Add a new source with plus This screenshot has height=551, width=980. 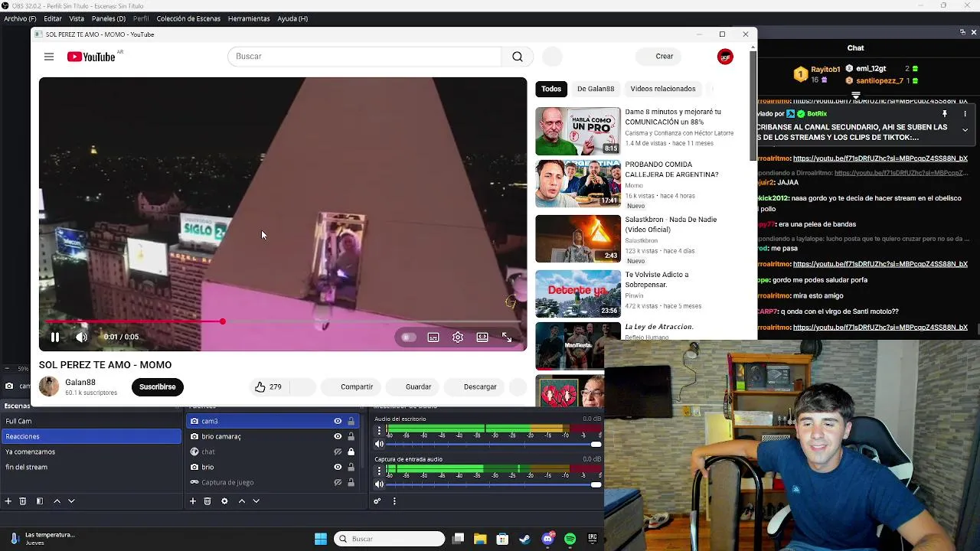pos(193,501)
